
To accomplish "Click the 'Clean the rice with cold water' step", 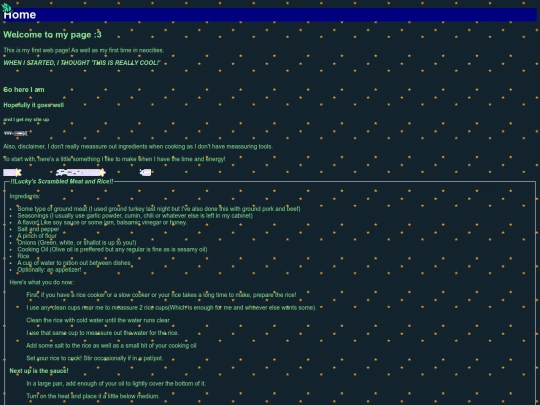I will 98,320.
